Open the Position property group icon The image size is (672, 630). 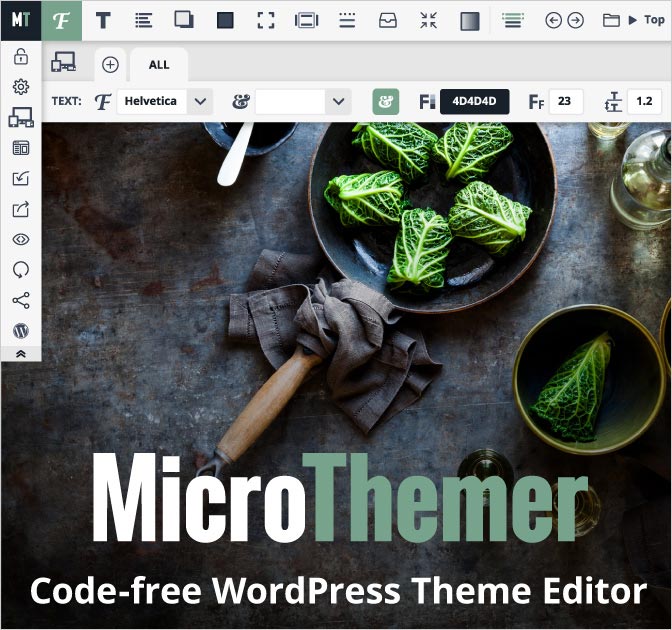429,20
